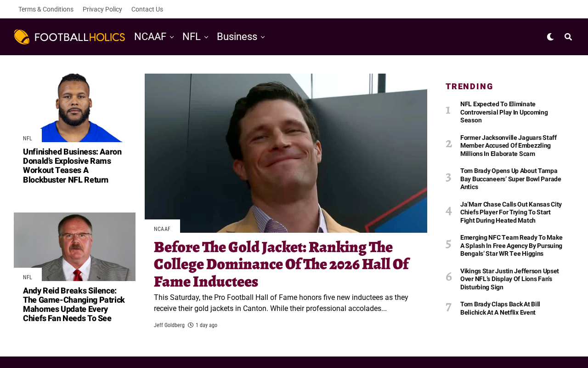Screen dimensions: 588x368
Task: Expand the Business menu chevron
Action: click(x=263, y=37)
